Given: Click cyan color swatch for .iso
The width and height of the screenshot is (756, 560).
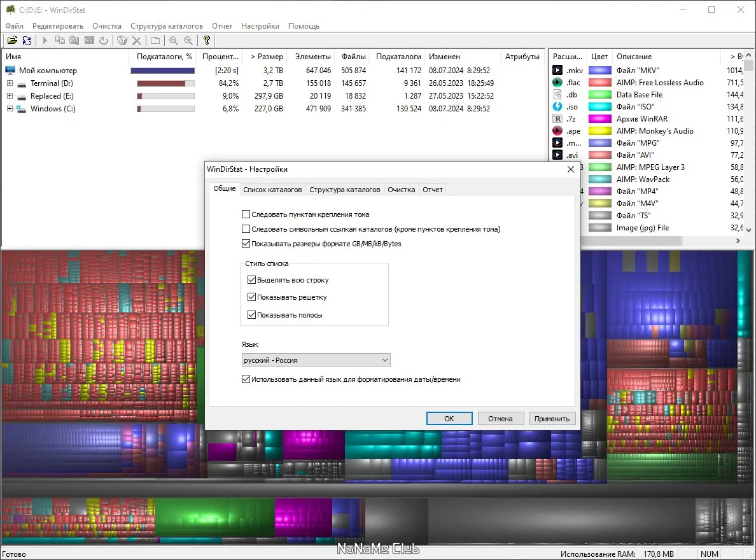Looking at the screenshot, I should point(600,107).
